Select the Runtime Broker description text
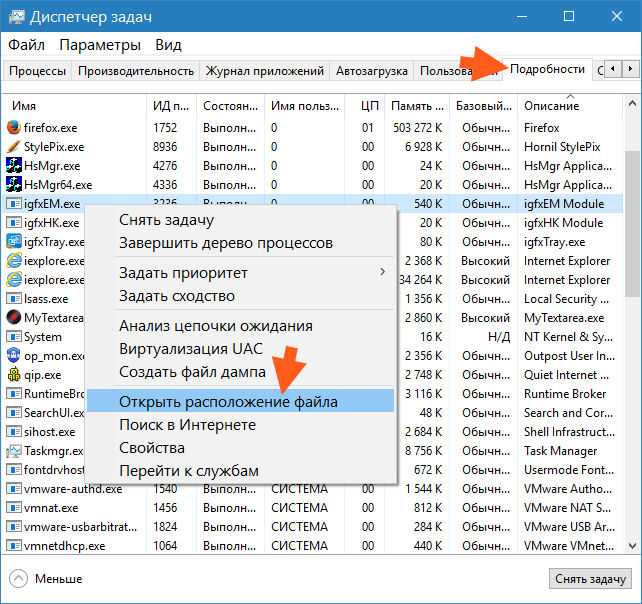The width and height of the screenshot is (642, 604). tap(565, 394)
